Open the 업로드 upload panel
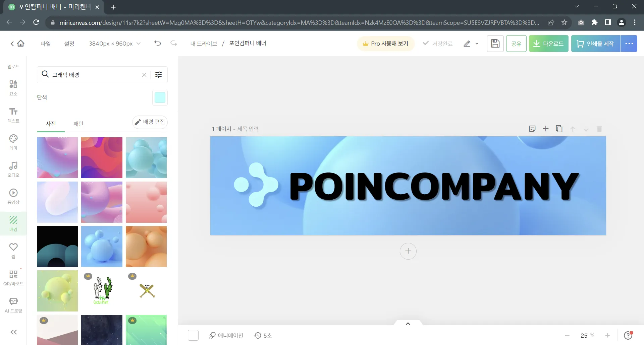The width and height of the screenshot is (644, 345). pyautogui.click(x=13, y=67)
